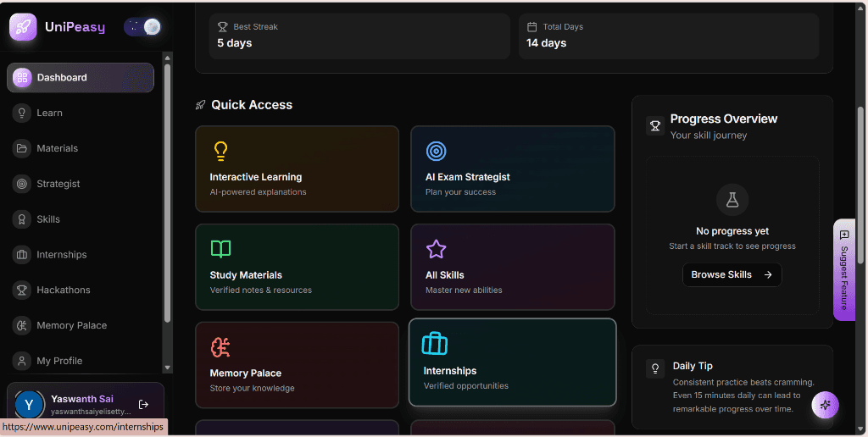Click the Yaswanth Sai avatar circle
868x437 pixels.
(x=29, y=406)
